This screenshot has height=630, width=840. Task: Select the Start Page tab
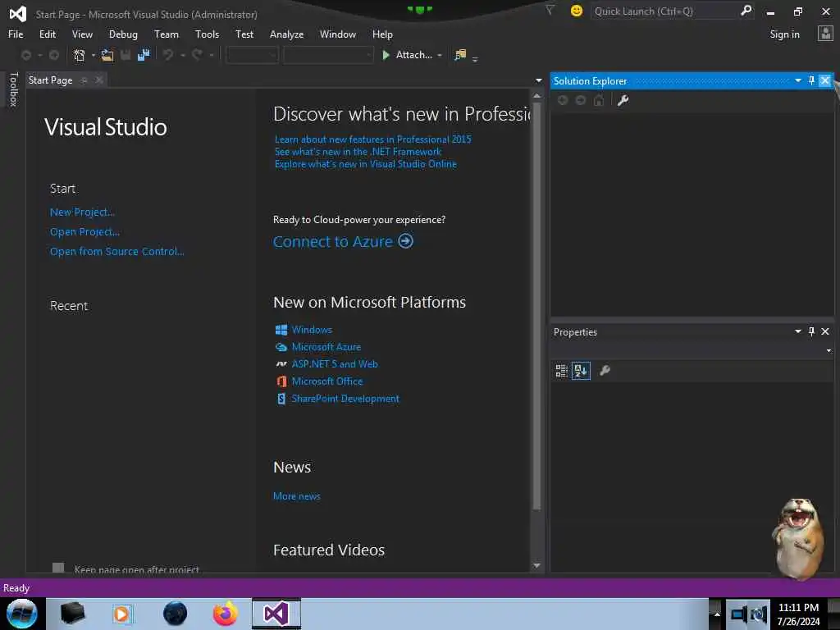[50, 80]
